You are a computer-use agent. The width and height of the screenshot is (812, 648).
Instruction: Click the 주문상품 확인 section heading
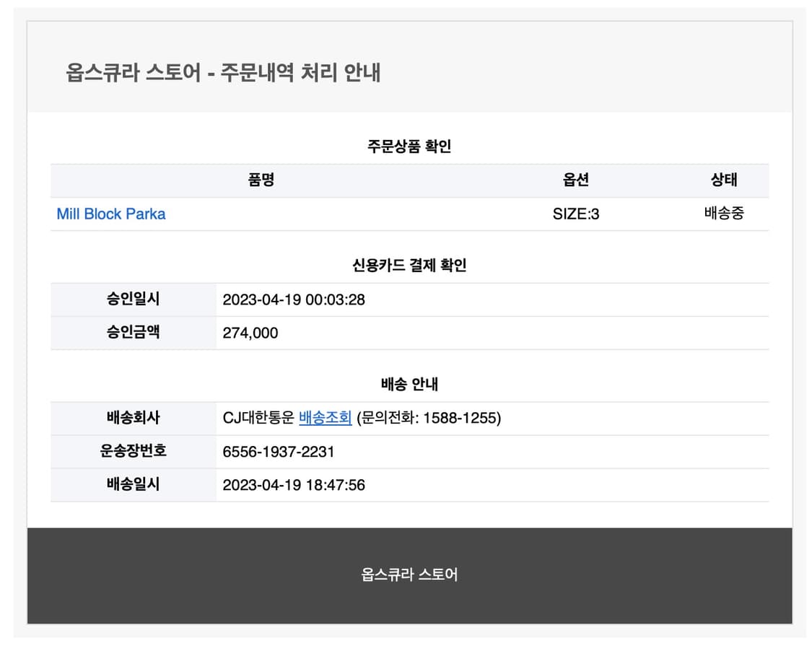point(409,146)
